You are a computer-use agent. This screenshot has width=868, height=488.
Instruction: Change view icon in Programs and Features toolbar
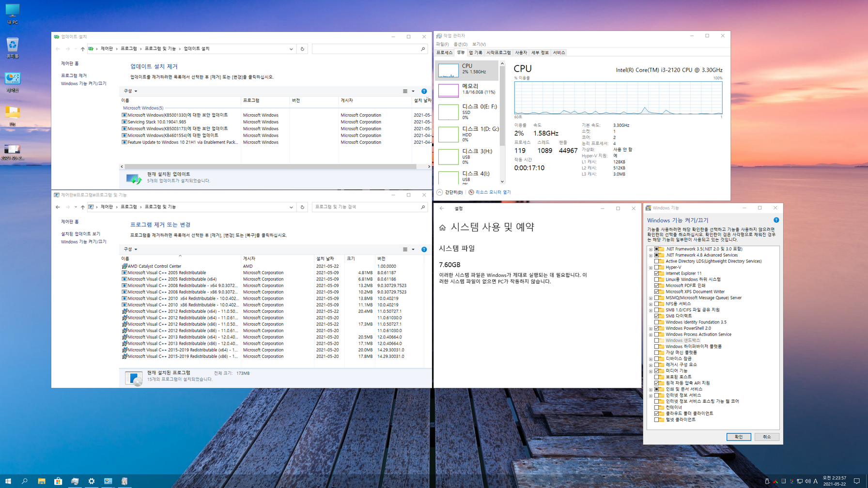click(x=405, y=249)
